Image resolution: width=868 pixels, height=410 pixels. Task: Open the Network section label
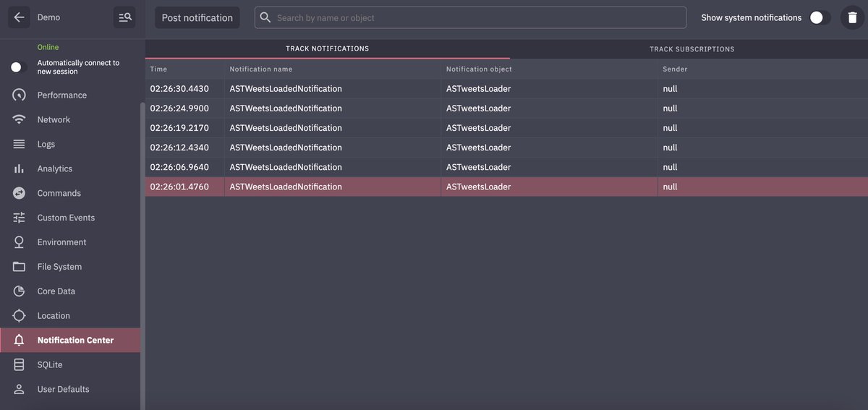(x=54, y=120)
